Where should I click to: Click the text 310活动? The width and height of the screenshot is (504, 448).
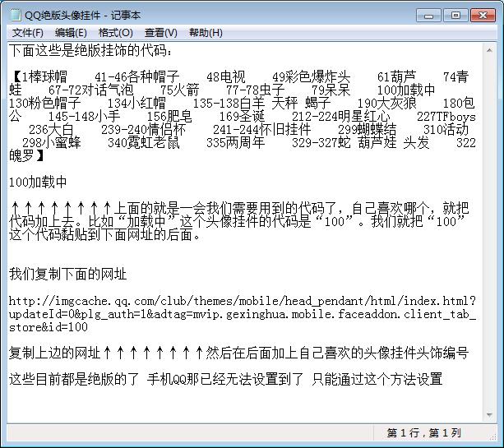446,130
